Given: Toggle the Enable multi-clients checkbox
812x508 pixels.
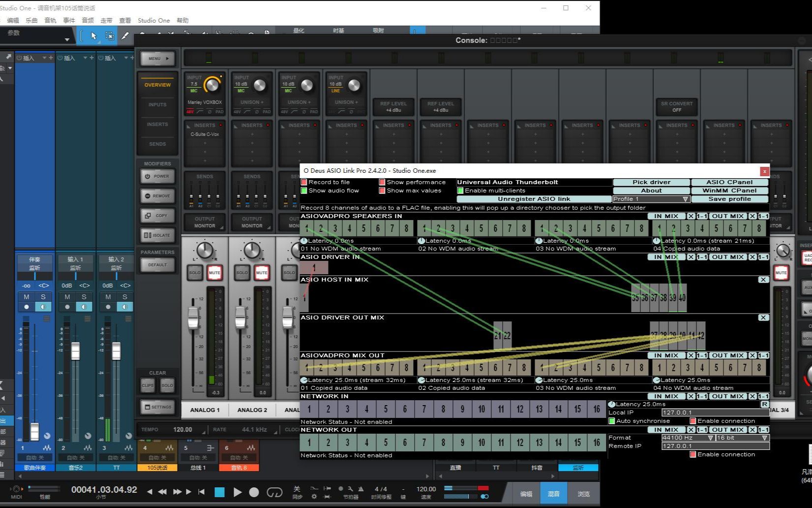Looking at the screenshot, I should (460, 190).
